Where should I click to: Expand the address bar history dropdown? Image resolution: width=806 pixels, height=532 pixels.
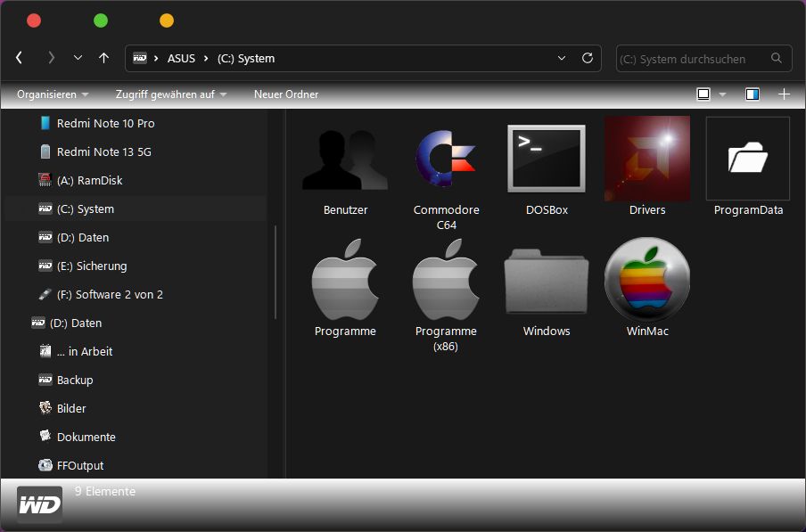coord(562,58)
